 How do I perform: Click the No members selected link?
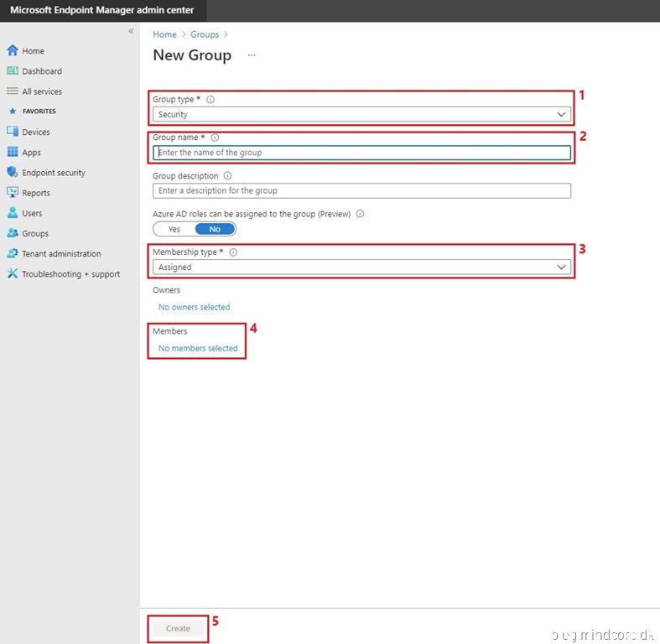point(198,348)
